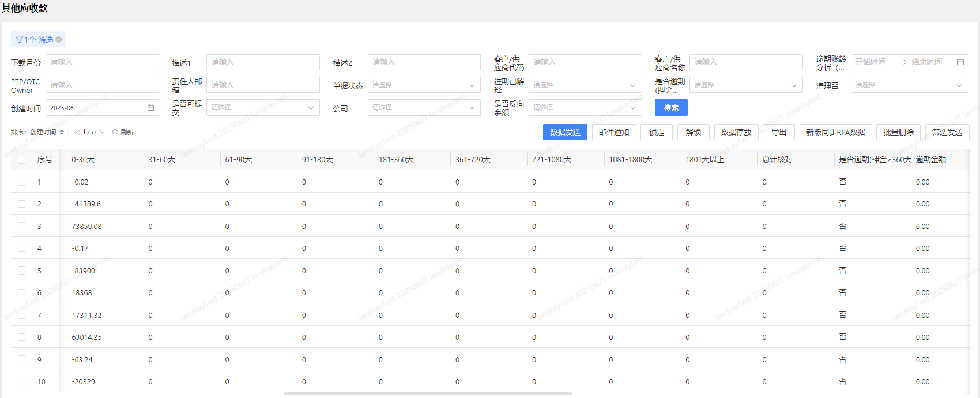Click the 0-30天 column header
The height and width of the screenshot is (398, 980).
(83, 160)
